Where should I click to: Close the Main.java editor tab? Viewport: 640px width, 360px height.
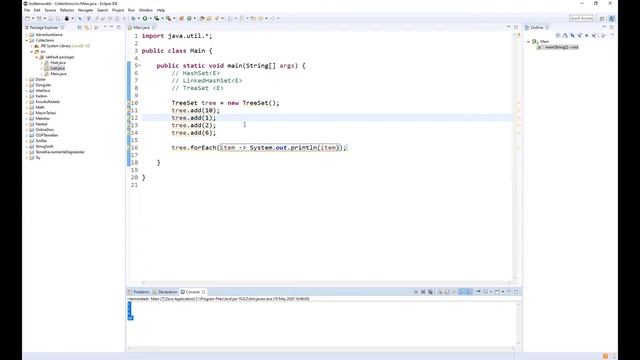[154, 27]
